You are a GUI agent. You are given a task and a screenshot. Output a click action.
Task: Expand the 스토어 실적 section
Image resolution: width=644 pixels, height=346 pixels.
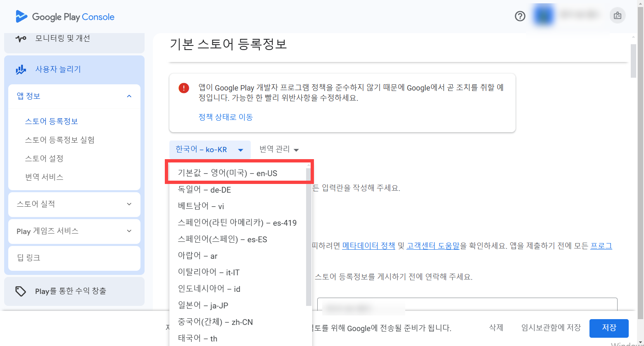coord(129,204)
